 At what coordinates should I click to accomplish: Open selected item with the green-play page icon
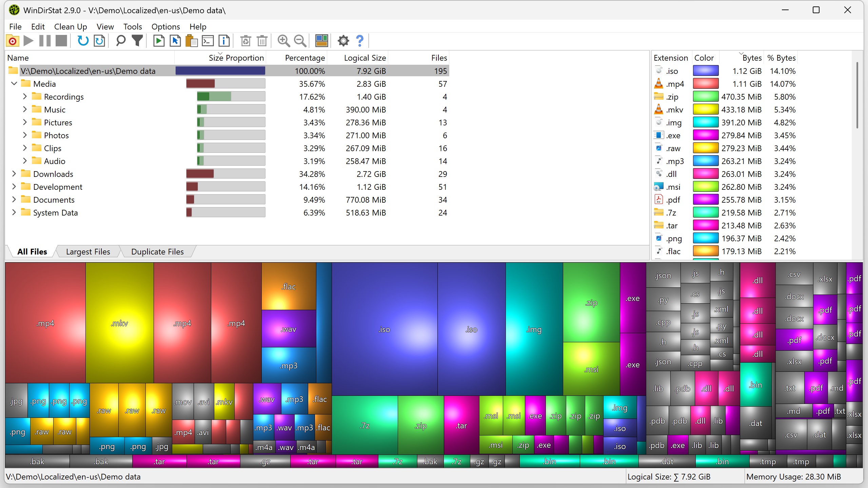tap(159, 41)
